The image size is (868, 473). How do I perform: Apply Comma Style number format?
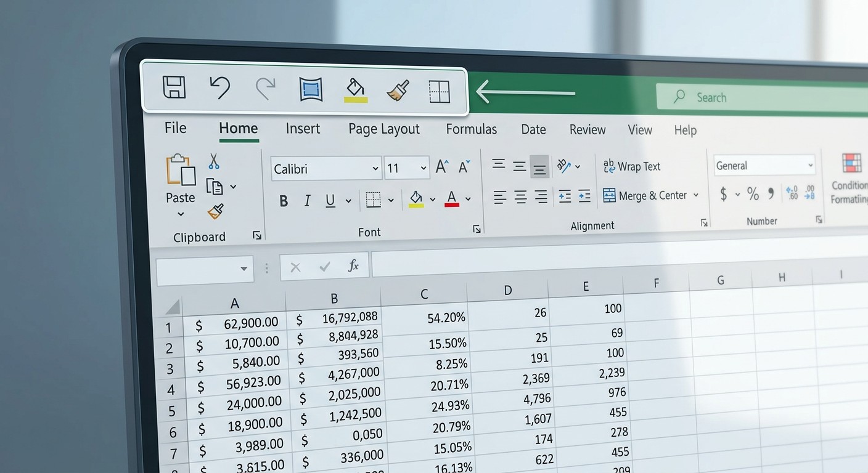[771, 194]
